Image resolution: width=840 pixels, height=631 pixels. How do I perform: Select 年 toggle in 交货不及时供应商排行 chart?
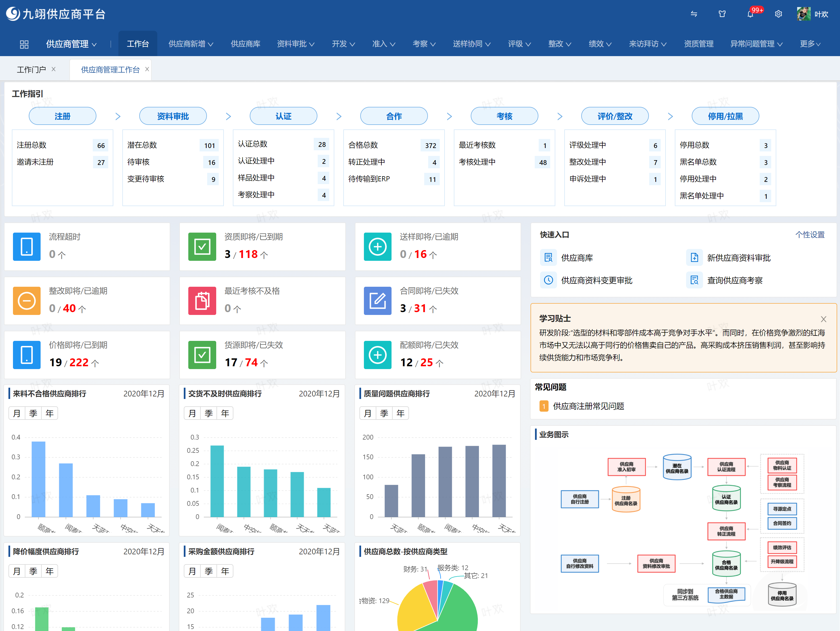(x=225, y=413)
